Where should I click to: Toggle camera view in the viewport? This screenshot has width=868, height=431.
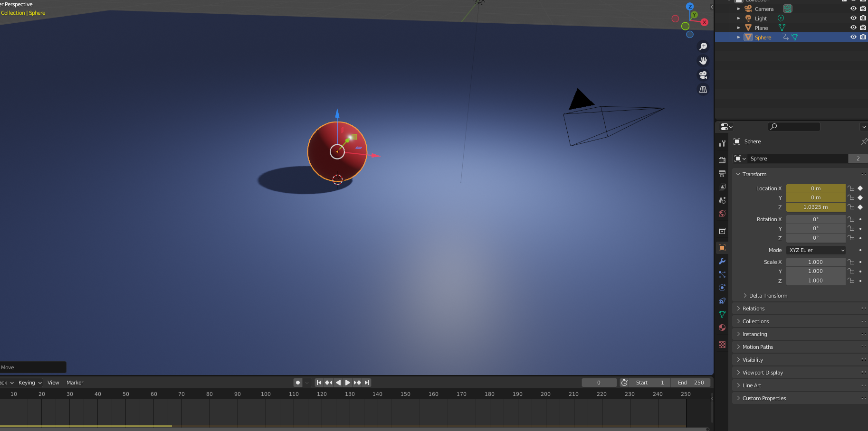click(x=703, y=75)
